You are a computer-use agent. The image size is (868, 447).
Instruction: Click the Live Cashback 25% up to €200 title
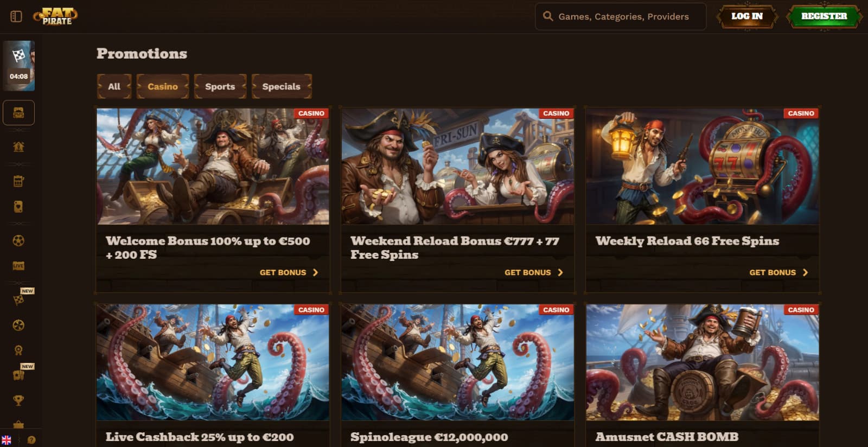pyautogui.click(x=200, y=437)
